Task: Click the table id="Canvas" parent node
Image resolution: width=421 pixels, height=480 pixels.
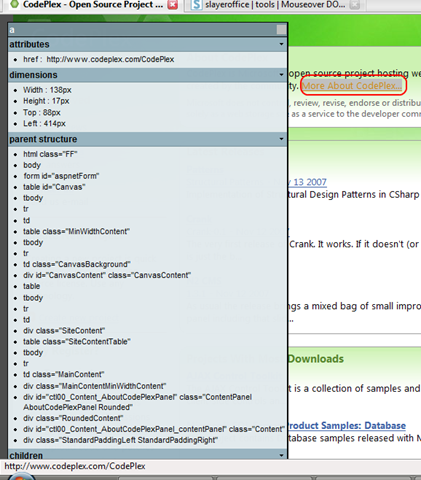Action: (54, 187)
